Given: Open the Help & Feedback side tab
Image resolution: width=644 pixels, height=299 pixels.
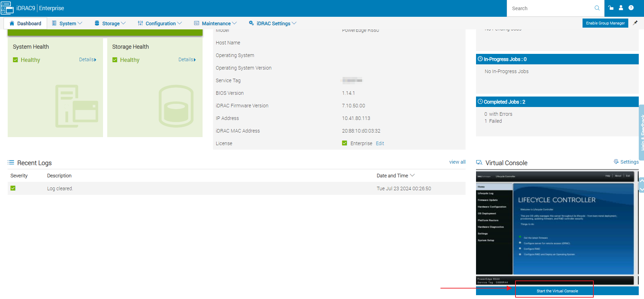Looking at the screenshot, I should (x=642, y=132).
